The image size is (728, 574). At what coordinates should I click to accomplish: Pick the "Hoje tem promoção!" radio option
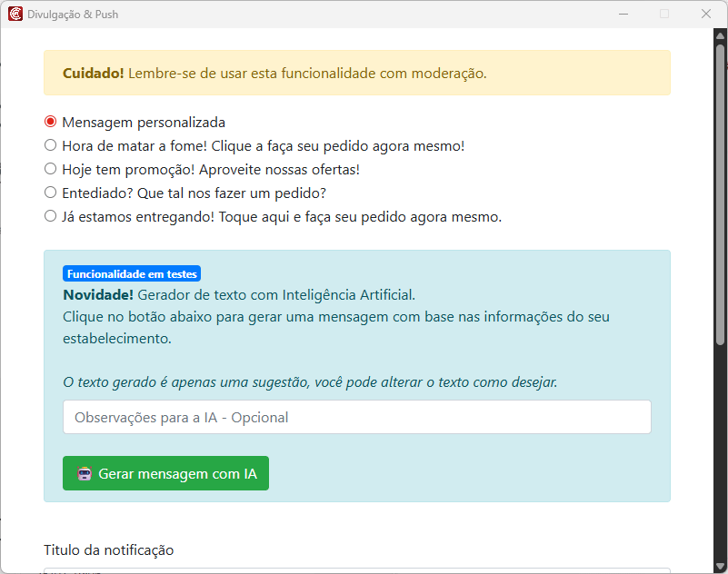click(x=51, y=169)
